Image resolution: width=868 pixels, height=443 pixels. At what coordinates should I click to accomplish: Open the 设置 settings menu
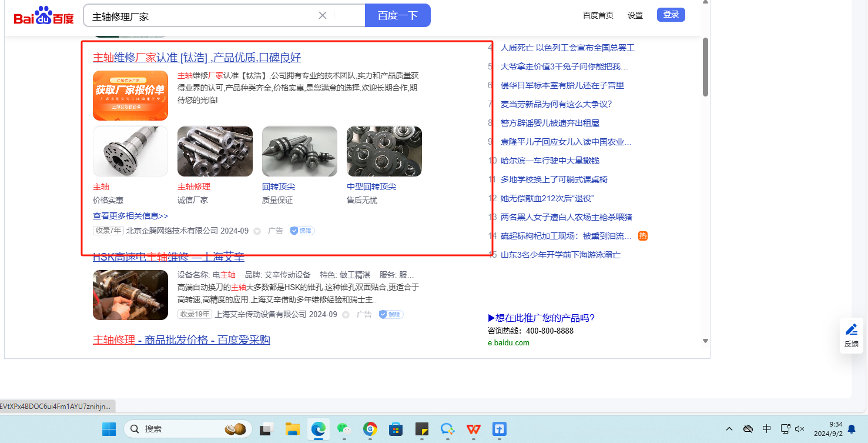(x=635, y=15)
